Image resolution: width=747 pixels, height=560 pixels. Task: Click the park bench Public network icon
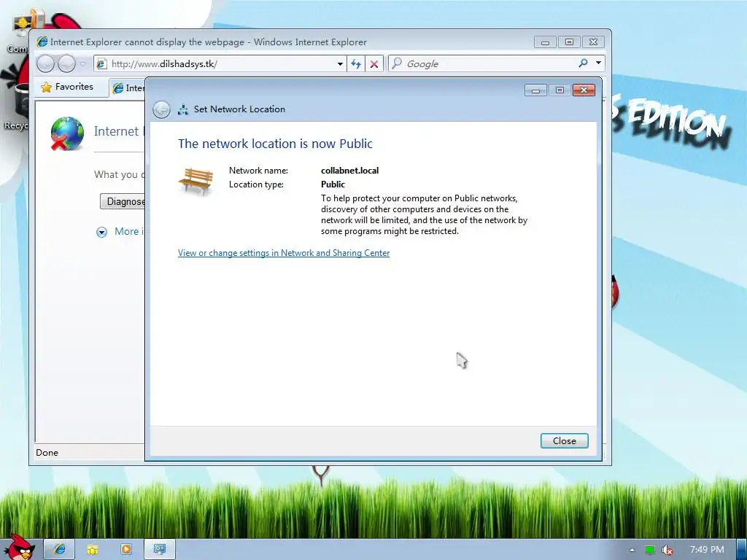pos(196,181)
